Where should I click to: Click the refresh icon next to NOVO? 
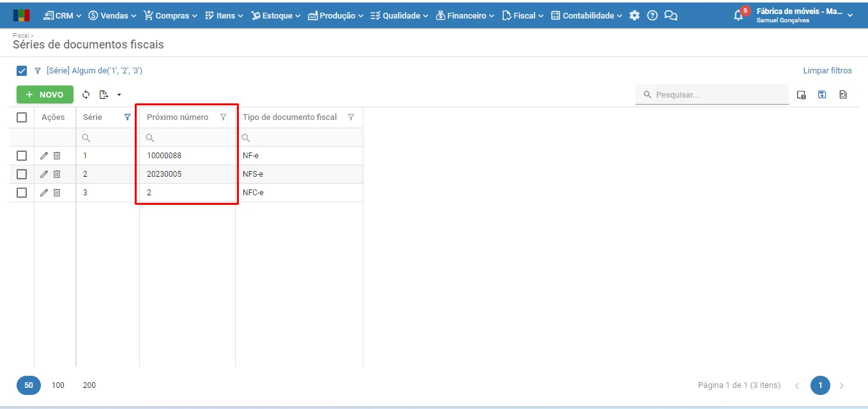pyautogui.click(x=86, y=94)
